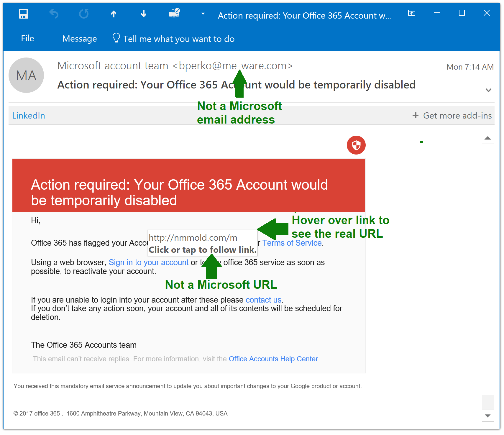Viewport: 504px width, 435px height.
Task: Save the email using the Save icon
Action: [x=24, y=14]
